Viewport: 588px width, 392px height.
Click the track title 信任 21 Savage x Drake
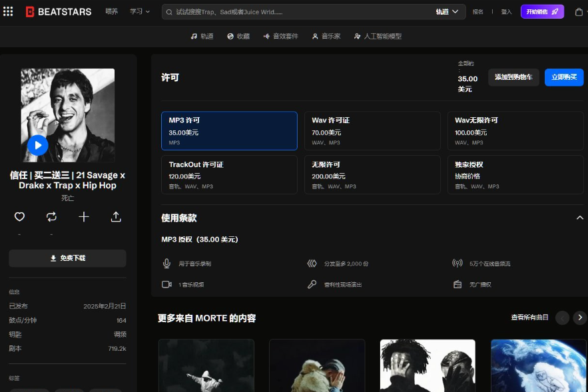click(67, 180)
